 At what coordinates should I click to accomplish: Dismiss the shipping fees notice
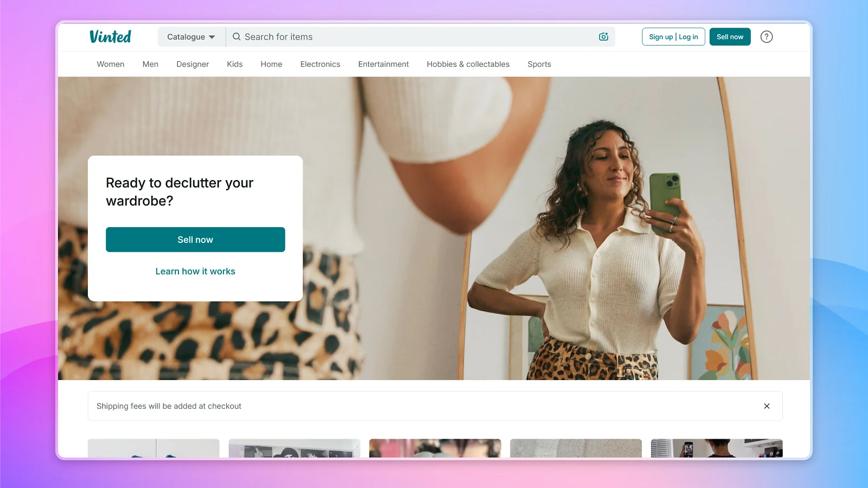[x=767, y=406]
